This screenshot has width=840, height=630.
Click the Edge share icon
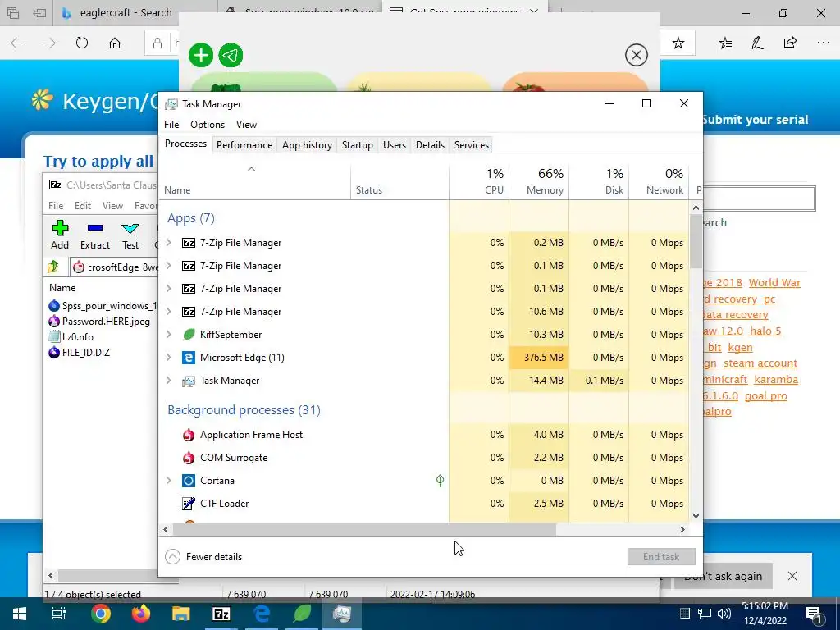click(790, 43)
